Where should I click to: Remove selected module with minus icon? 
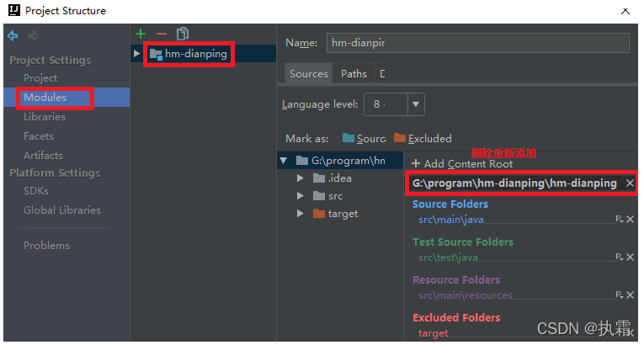[162, 34]
